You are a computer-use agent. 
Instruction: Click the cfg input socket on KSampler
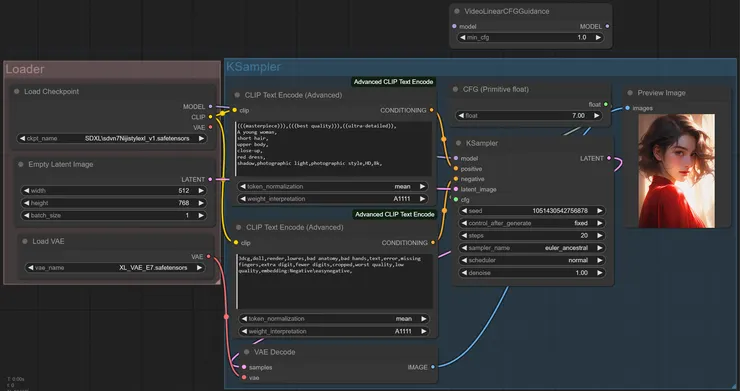(456, 200)
